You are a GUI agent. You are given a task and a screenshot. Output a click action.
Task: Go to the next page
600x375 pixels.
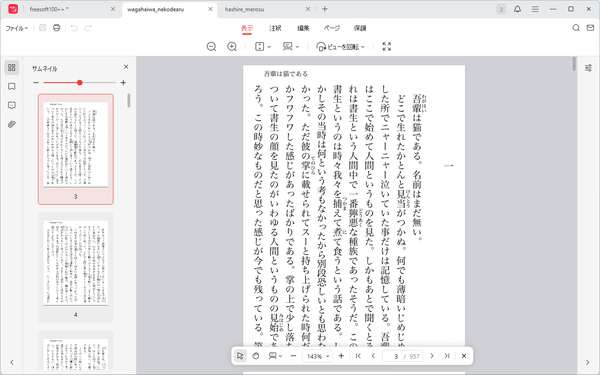pyautogui.click(x=432, y=356)
